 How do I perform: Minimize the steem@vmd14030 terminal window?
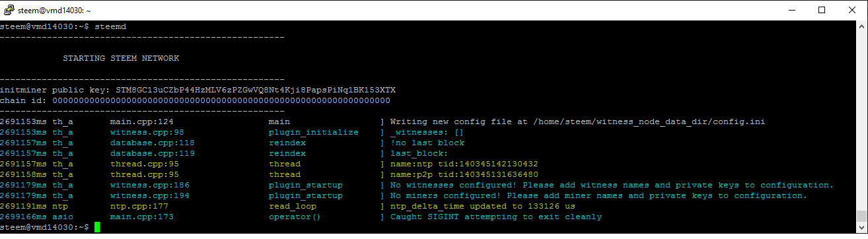[791, 10]
